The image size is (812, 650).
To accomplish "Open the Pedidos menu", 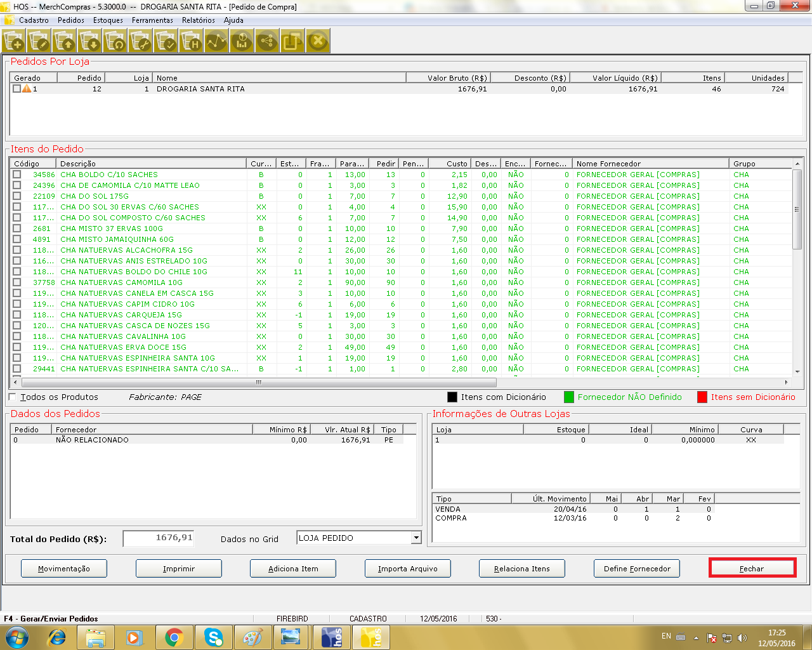I will tap(70, 20).
